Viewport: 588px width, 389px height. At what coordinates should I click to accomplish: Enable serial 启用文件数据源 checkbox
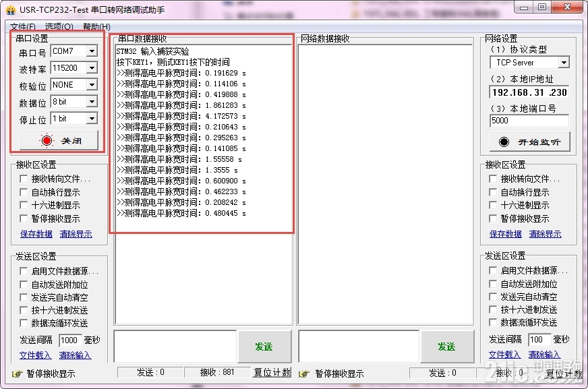point(24,271)
